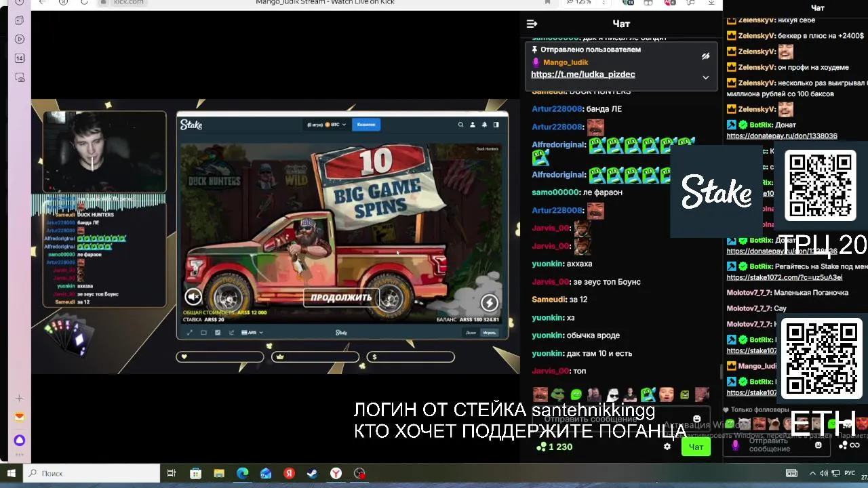Open system volume speaker in tray

[x=824, y=473]
